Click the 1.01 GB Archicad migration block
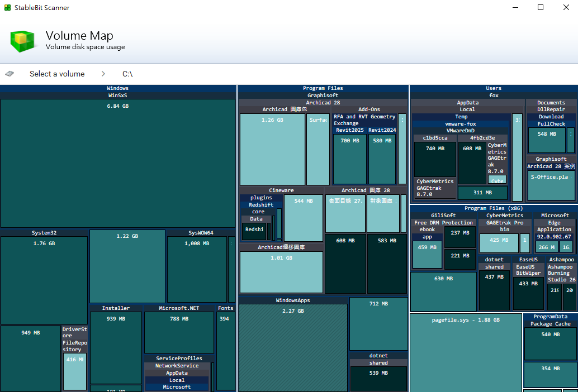The width and height of the screenshot is (578, 392). coord(281,272)
